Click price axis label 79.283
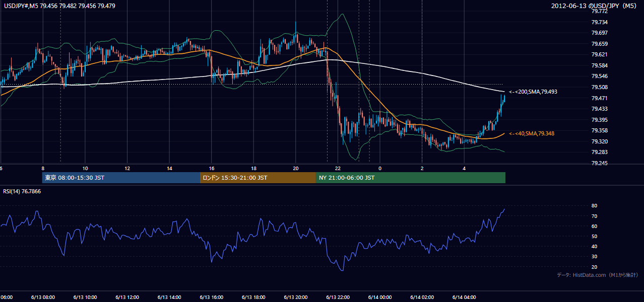Image resolution: width=644 pixels, height=302 pixels. [x=599, y=152]
